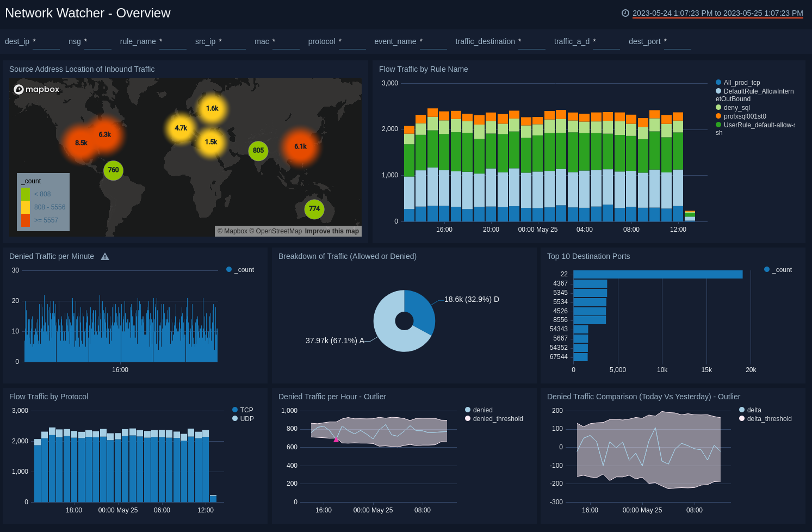Toggle _count legend in Denied Traffic per Minute
The height and width of the screenshot is (532, 812).
coord(240,270)
